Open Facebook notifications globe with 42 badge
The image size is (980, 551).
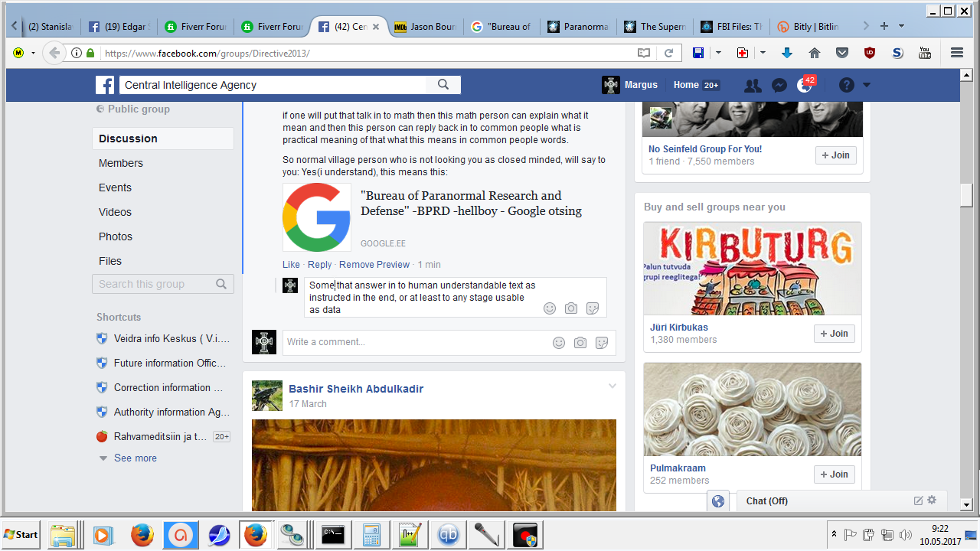[805, 85]
